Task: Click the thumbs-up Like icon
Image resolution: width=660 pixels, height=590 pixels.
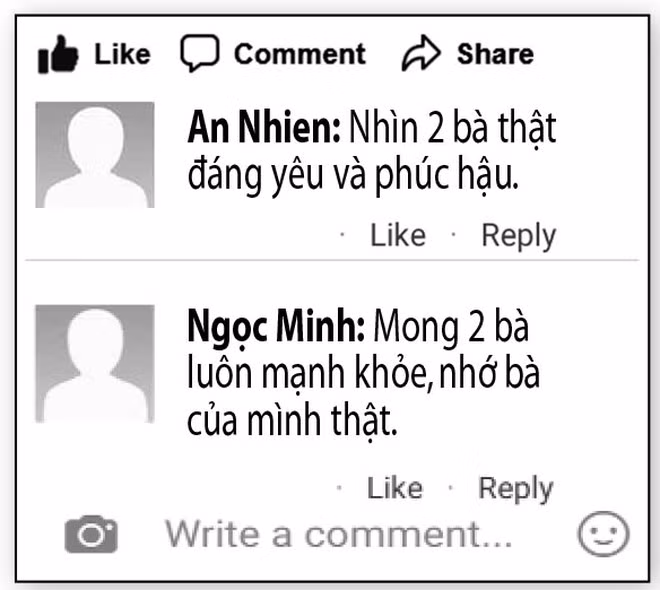Action: tap(58, 55)
